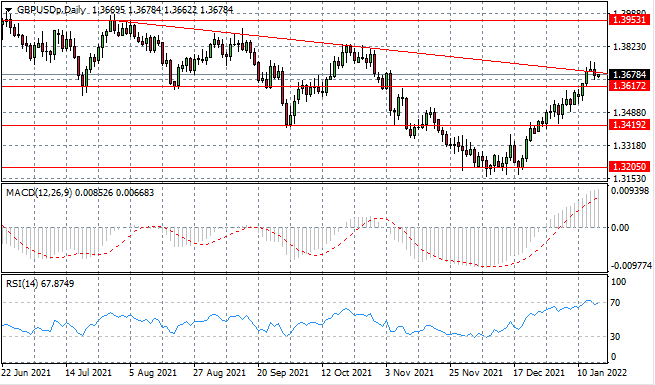655x385 pixels.
Task: Click the RSI 100 scale label
Action: coord(618,282)
